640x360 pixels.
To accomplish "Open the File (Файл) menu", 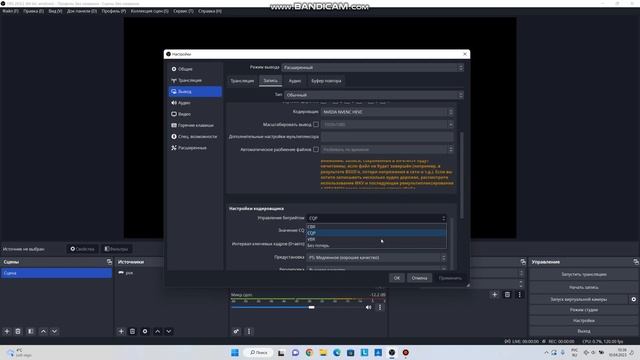I will coord(11,11).
